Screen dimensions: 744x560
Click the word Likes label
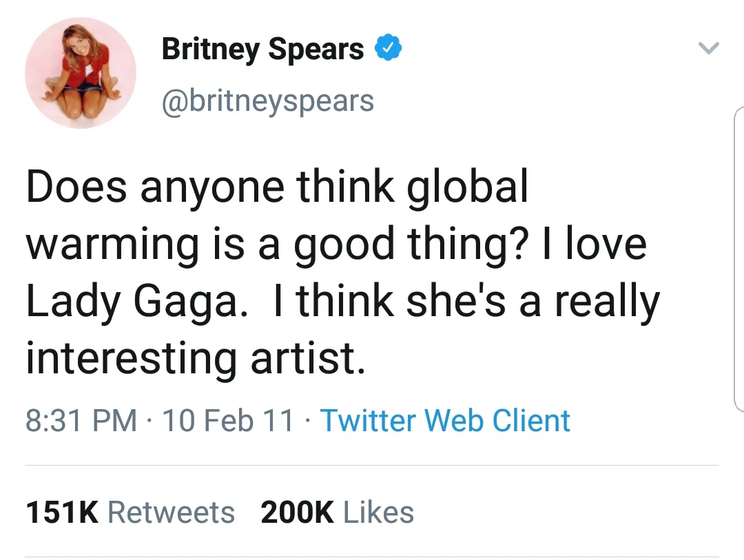tap(380, 512)
